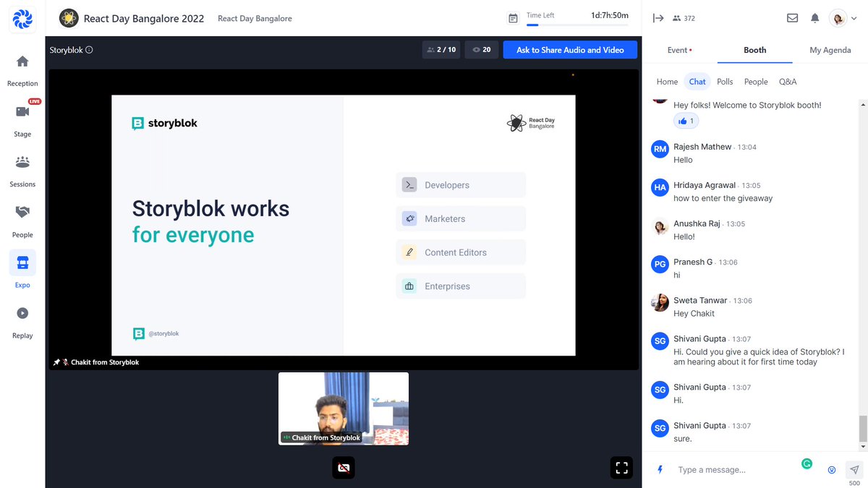The width and height of the screenshot is (868, 488).
Task: Click the Time Left progress bar
Action: click(577, 25)
